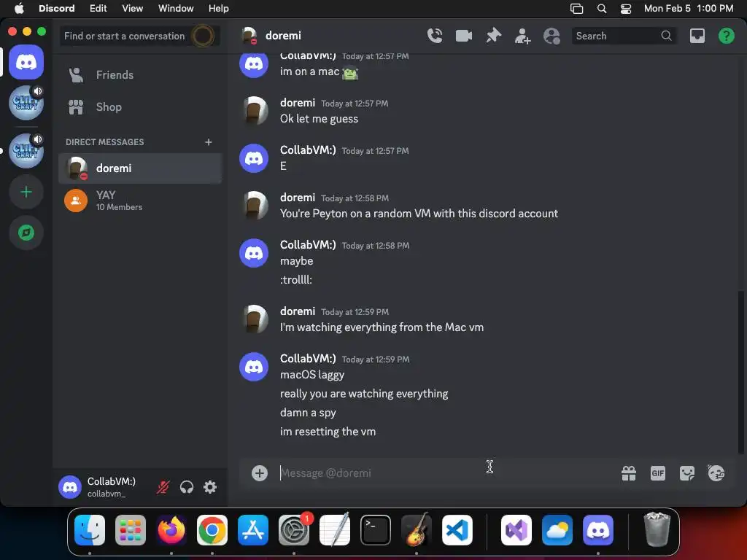Select the doremi direct message
The height and width of the screenshot is (560, 747).
pyautogui.click(x=140, y=168)
